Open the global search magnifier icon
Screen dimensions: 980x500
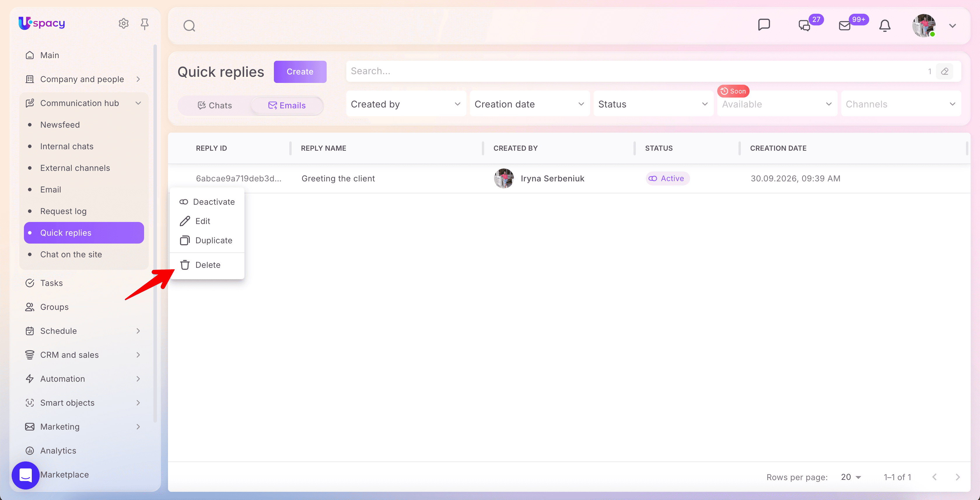(189, 26)
